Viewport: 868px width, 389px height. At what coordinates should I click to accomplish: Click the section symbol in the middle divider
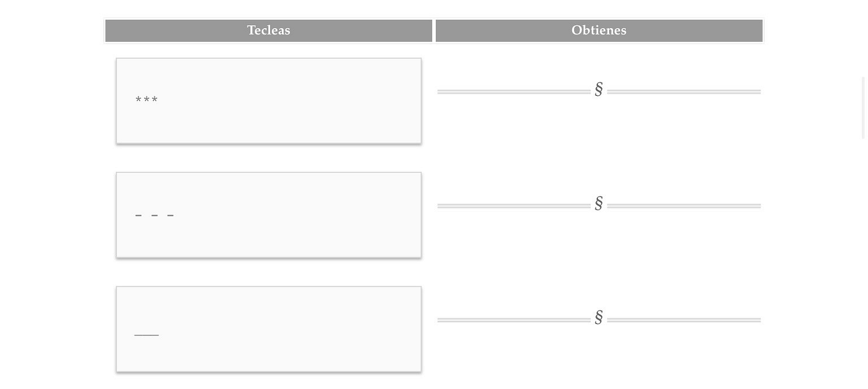[x=599, y=204]
